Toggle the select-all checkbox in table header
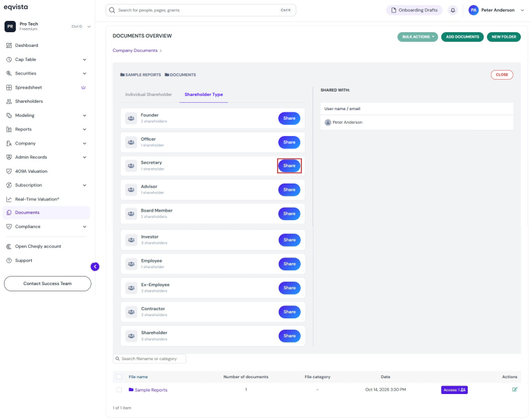This screenshot has width=531, height=420. point(119,376)
